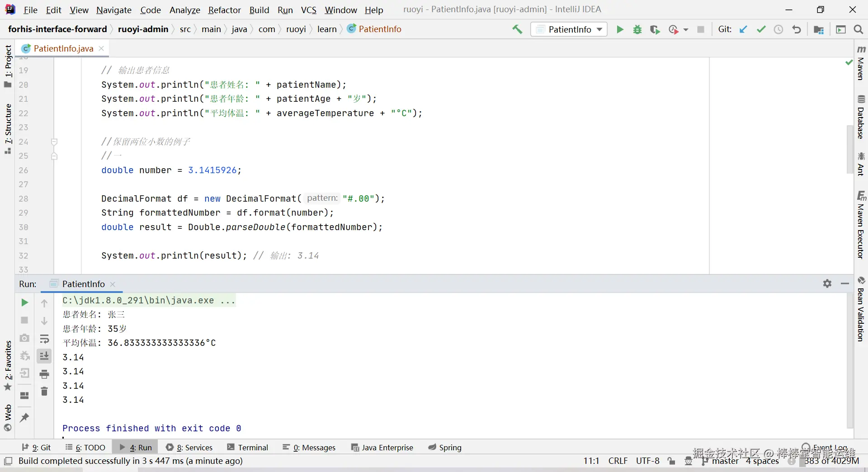Click the fold marker at line 25
The width and height of the screenshot is (868, 472).
point(54,156)
